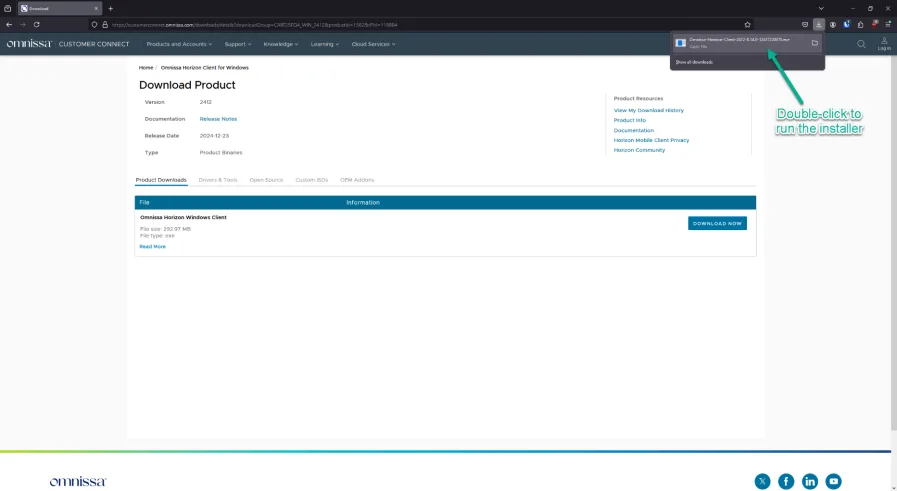This screenshot has width=897, height=491.
Task: View site security padlock info
Action: tap(105, 25)
